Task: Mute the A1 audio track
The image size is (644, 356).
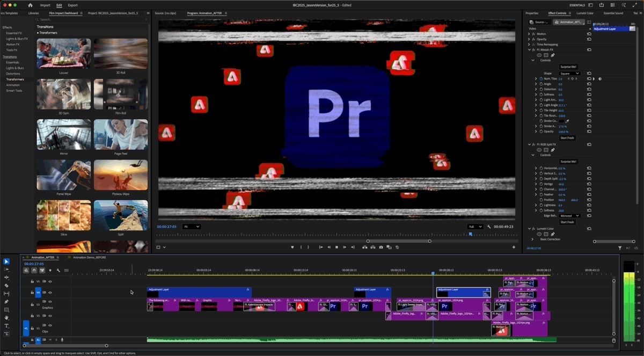Action: [x=50, y=339]
